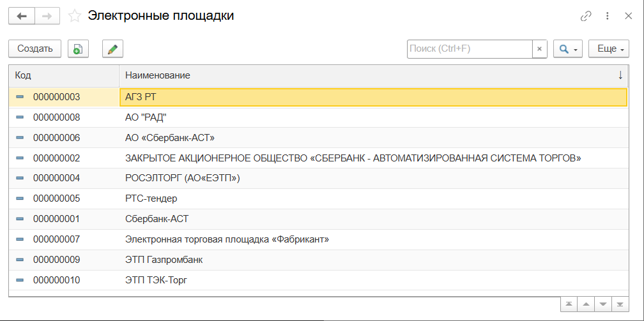Viewport: 644px width, 321px height.
Task: Focus the Поиск (Ctrl+F) search field
Action: click(x=470, y=49)
